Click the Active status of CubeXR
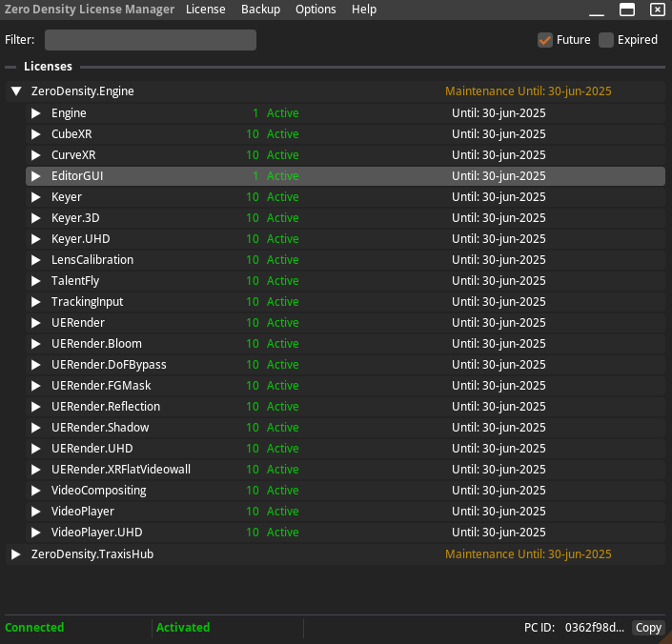Screen dimensions: 672x644 pyautogui.click(x=282, y=134)
